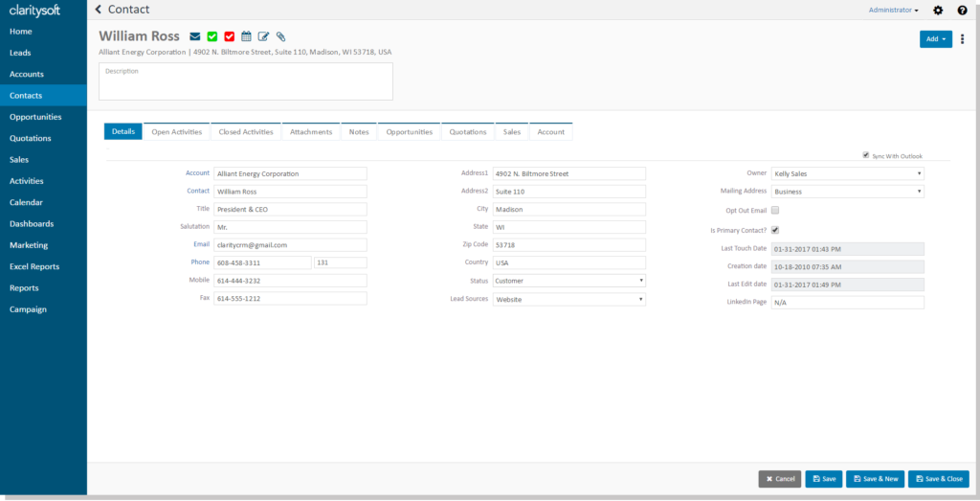Click the Zip Code field 53718
The image size is (980, 501).
click(x=569, y=245)
